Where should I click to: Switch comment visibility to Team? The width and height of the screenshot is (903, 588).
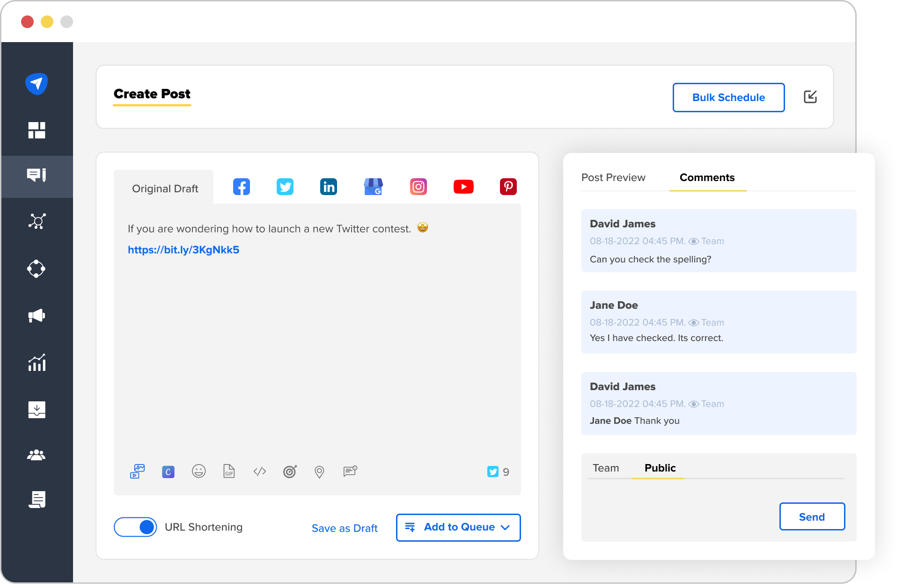pos(606,468)
